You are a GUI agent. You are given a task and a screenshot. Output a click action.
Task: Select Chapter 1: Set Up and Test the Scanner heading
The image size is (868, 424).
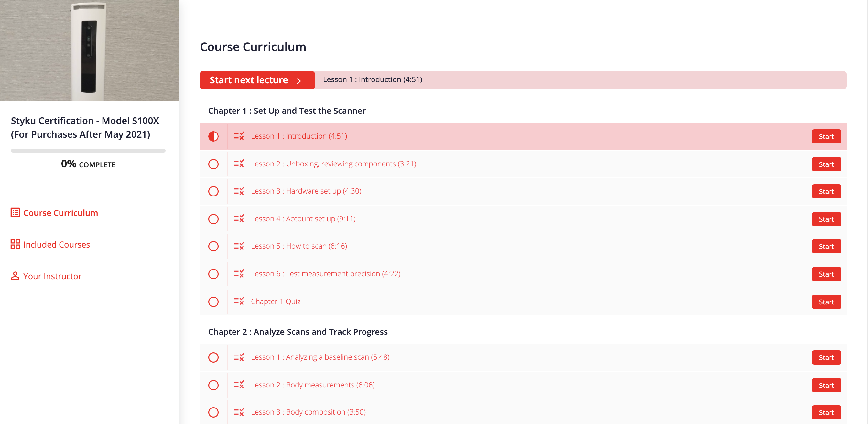[287, 111]
